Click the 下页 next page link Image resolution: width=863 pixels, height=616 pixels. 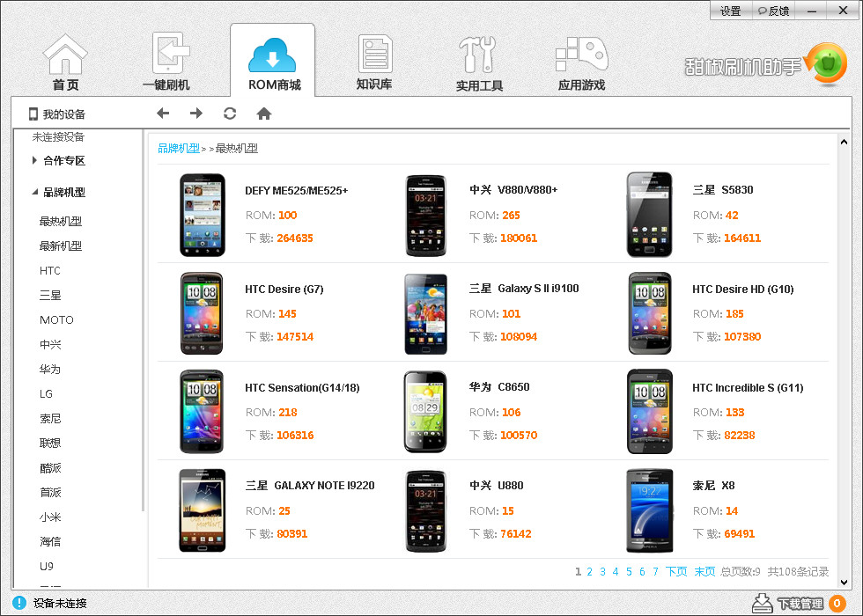pyautogui.click(x=676, y=572)
